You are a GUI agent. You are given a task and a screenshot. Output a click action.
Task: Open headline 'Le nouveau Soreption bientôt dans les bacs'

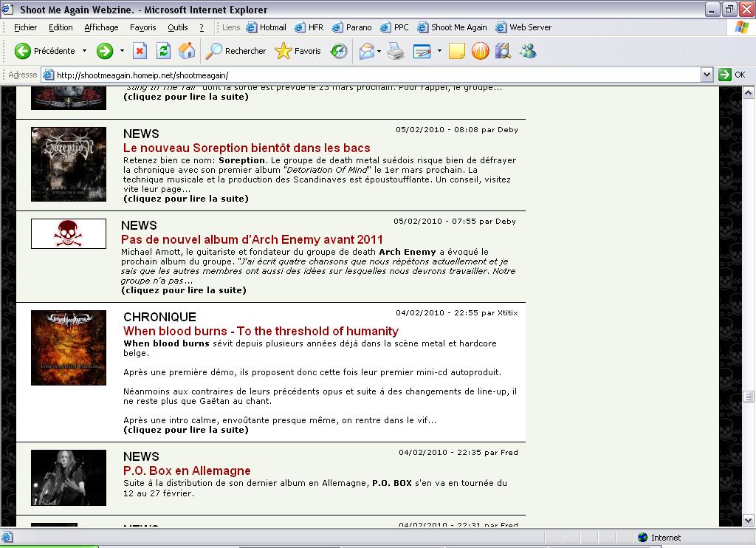tap(247, 148)
